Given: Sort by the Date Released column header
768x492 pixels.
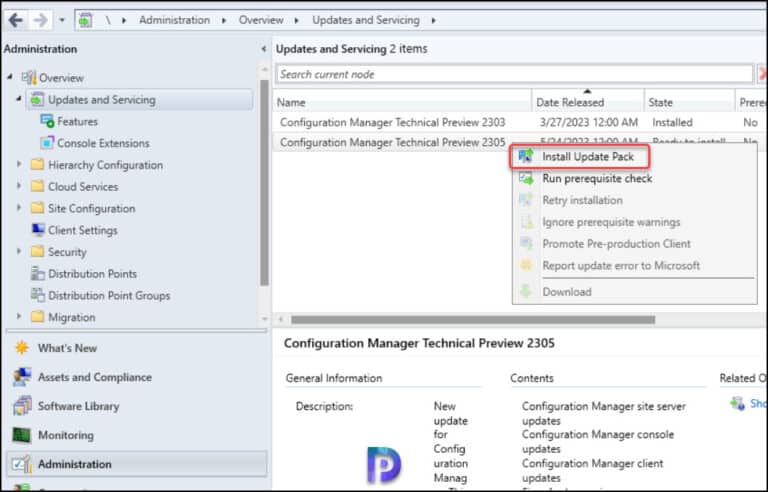Looking at the screenshot, I should click(x=588, y=102).
